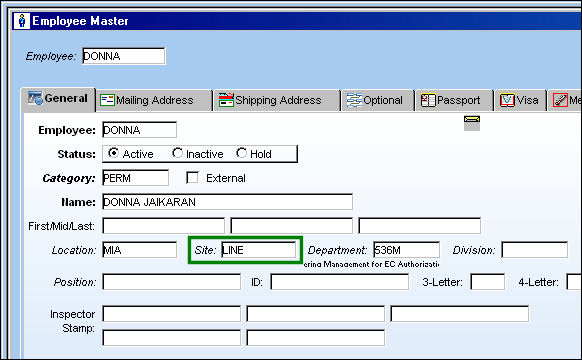Click the empty Position field
The image size is (582, 360).
click(171, 282)
